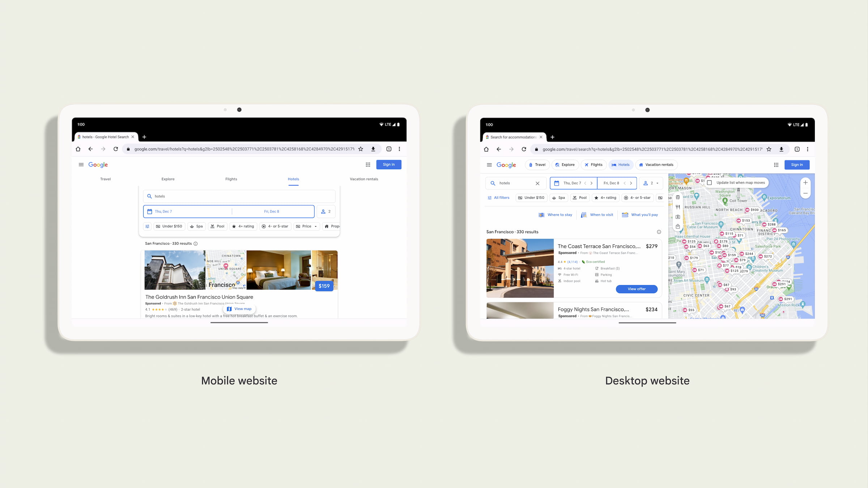The height and width of the screenshot is (488, 868).
Task: Click the refresh/reload browser icon
Action: [x=115, y=149]
